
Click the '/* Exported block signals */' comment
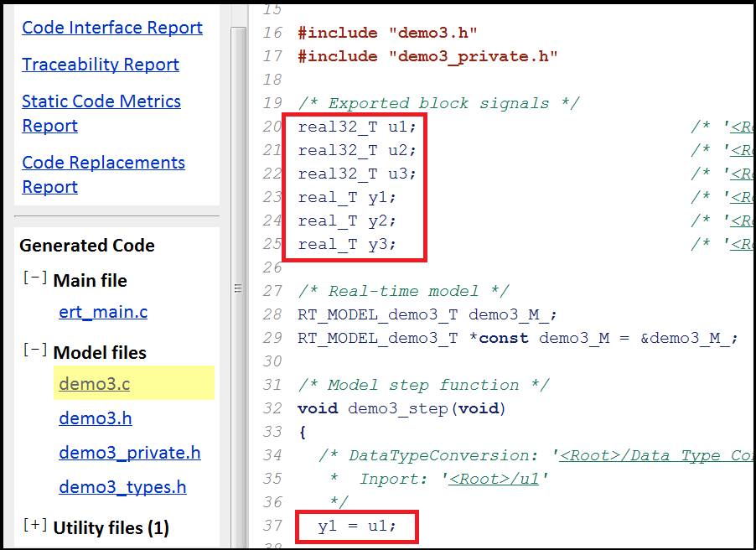pos(438,103)
